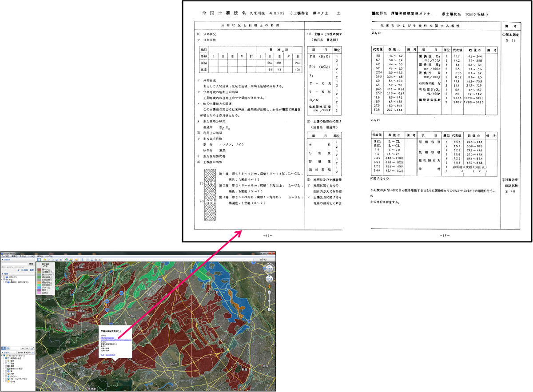Toggle the 境界線や地名 layer checkbox
Image resolution: width=533 pixels, height=392 pixels.
6,358
